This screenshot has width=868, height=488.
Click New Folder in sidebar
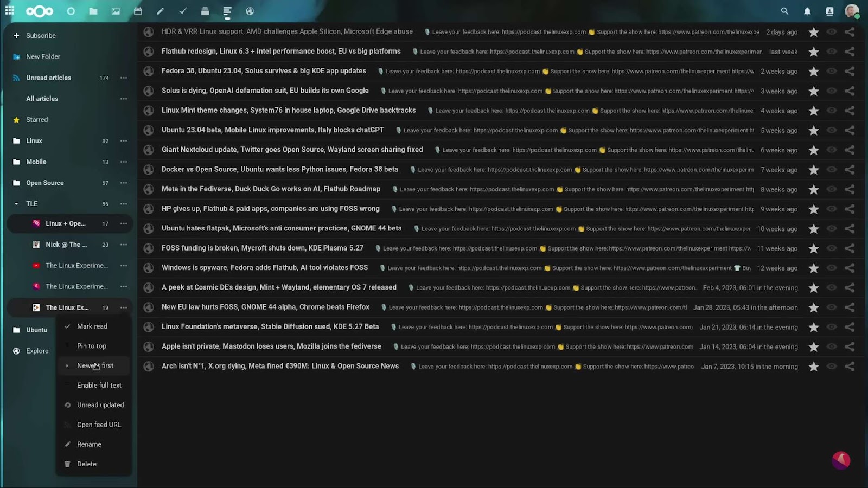pyautogui.click(x=43, y=56)
